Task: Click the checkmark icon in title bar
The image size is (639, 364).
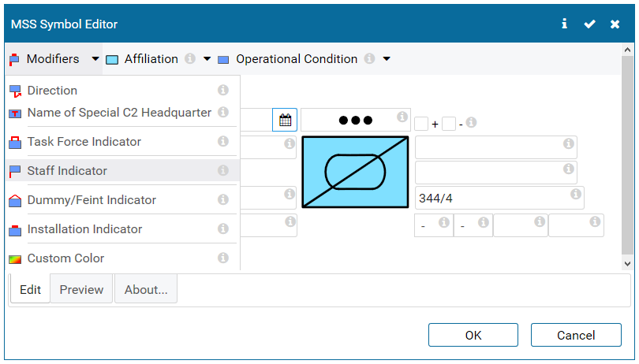Action: (589, 24)
